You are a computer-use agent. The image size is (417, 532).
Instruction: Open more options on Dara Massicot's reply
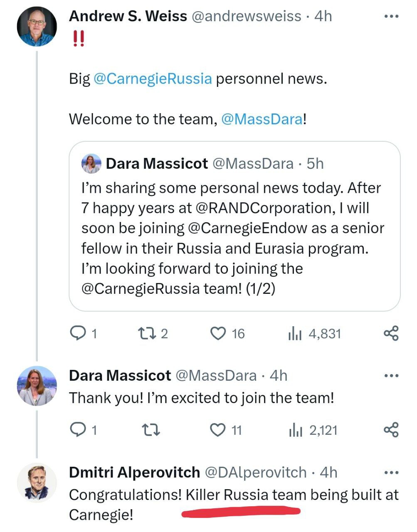[x=391, y=376]
